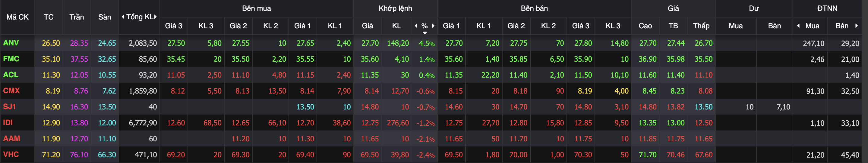Click the TC column header

(49, 17)
